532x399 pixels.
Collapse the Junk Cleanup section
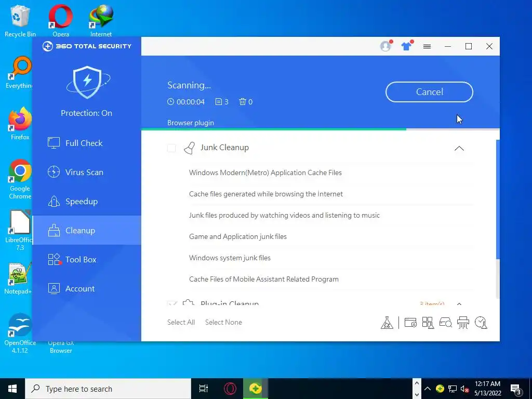click(x=459, y=148)
